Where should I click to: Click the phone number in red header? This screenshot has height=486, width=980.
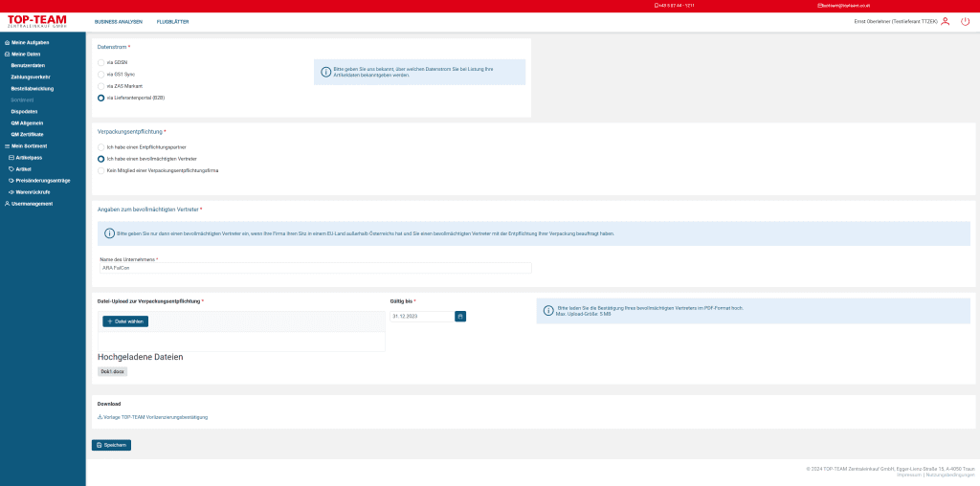point(674,6)
